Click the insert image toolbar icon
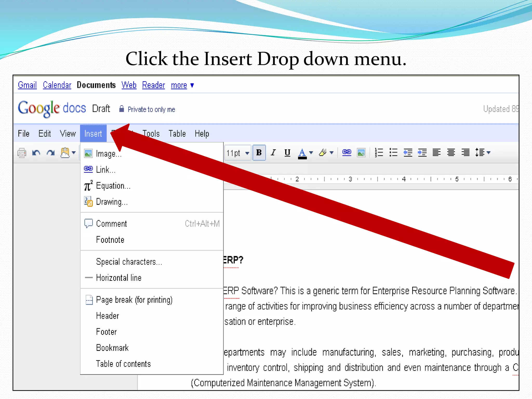 [x=361, y=153]
